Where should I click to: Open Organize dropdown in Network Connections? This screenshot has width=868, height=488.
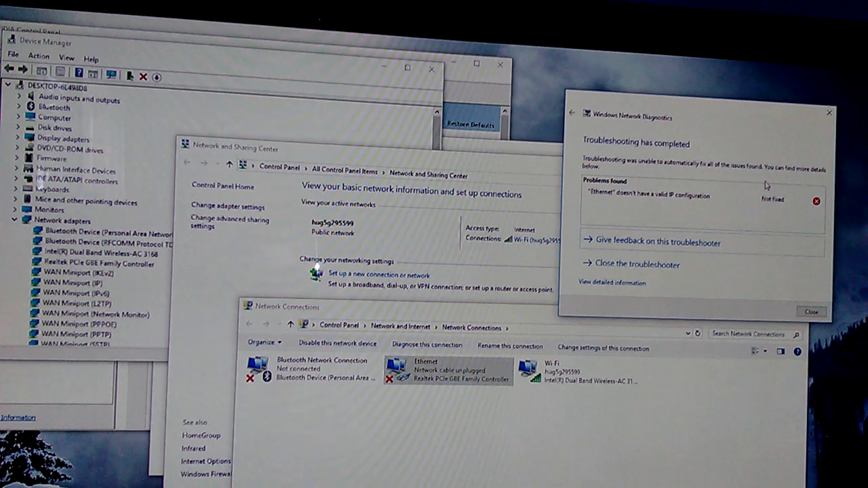[x=264, y=342]
